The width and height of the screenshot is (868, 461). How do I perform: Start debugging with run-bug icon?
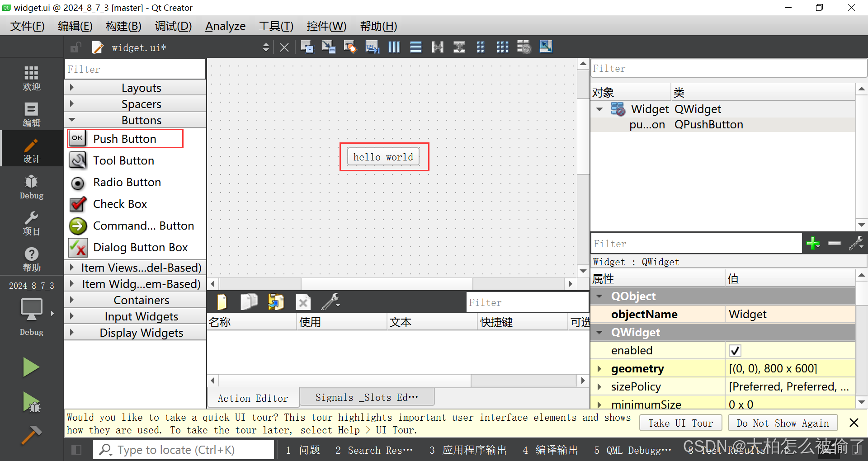click(x=31, y=402)
